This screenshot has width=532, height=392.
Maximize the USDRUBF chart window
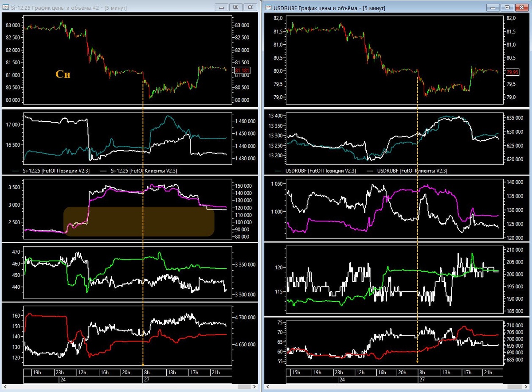point(507,7)
